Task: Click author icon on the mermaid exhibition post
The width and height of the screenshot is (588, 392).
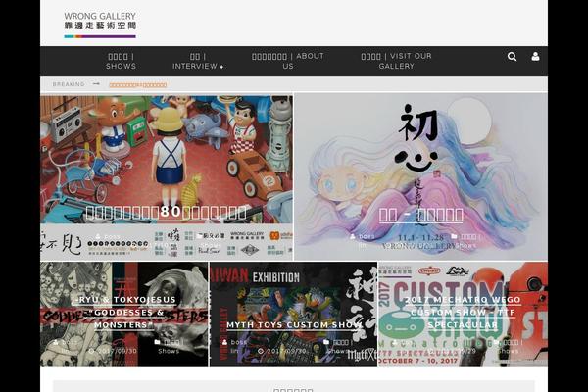Action: tap(353, 237)
